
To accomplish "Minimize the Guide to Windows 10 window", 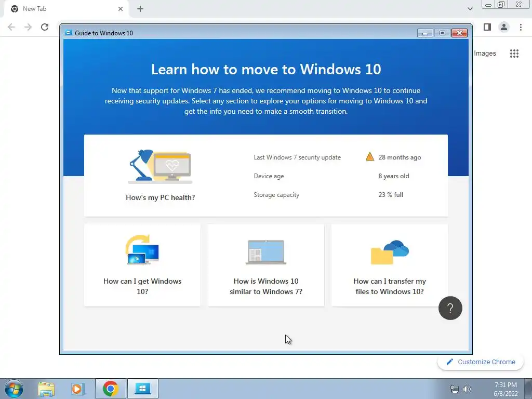I will point(425,33).
